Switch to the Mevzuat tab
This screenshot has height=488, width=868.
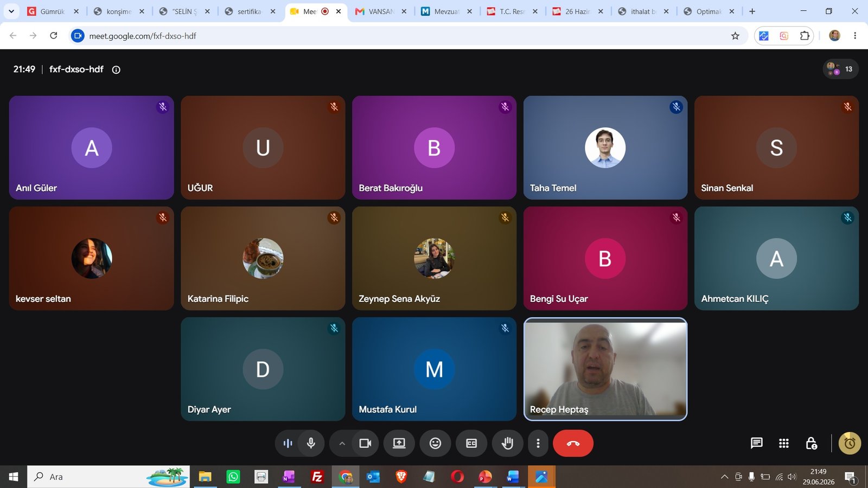[x=447, y=11]
